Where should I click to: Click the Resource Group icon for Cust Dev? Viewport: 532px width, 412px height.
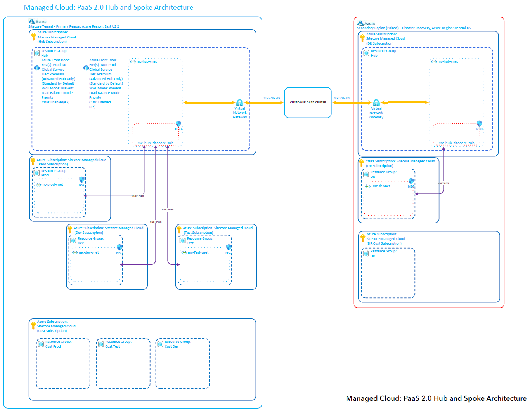(x=160, y=344)
